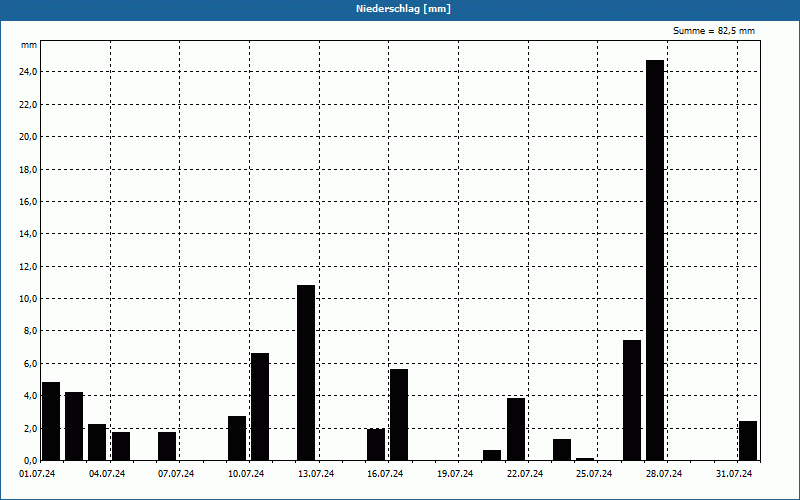Click the date label '16.07.24'
This screenshot has width=800, height=500.
[x=385, y=474]
